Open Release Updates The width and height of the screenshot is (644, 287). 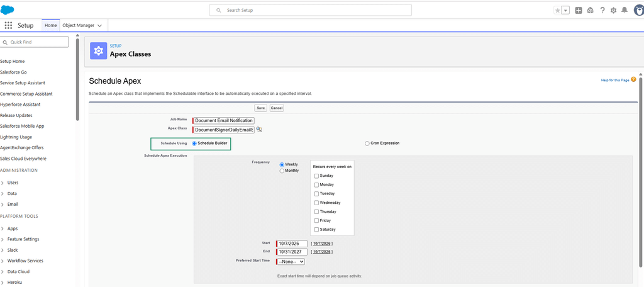point(16,115)
